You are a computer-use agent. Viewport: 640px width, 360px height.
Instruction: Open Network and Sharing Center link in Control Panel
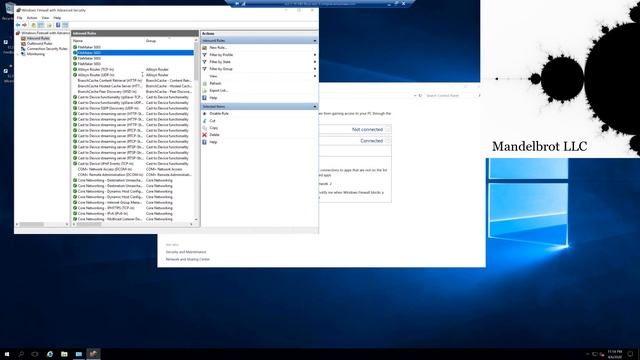click(187, 260)
